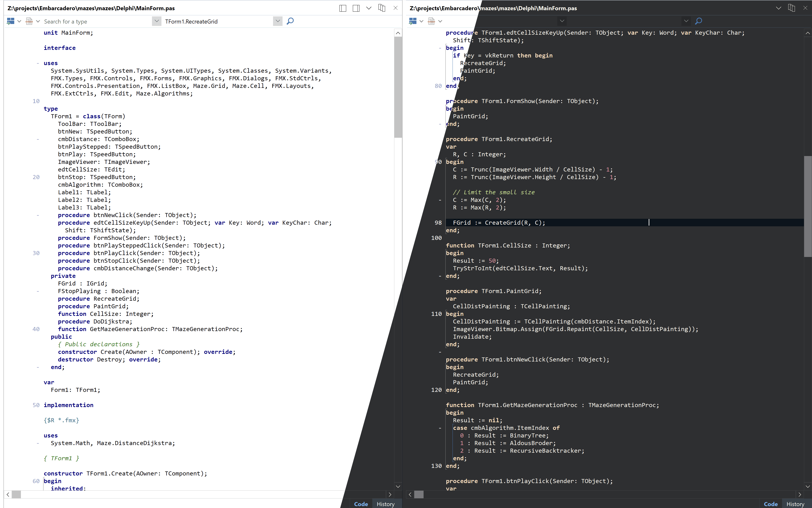The image size is (812, 508).
Task: Open the sections icon dropdown arrow in left toolbar
Action: coord(19,21)
